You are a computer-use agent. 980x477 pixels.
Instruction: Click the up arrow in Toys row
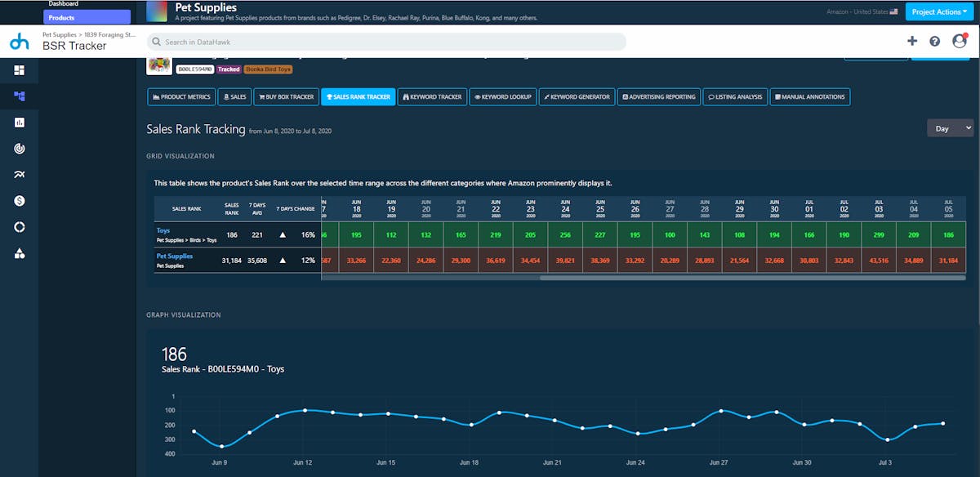[283, 234]
